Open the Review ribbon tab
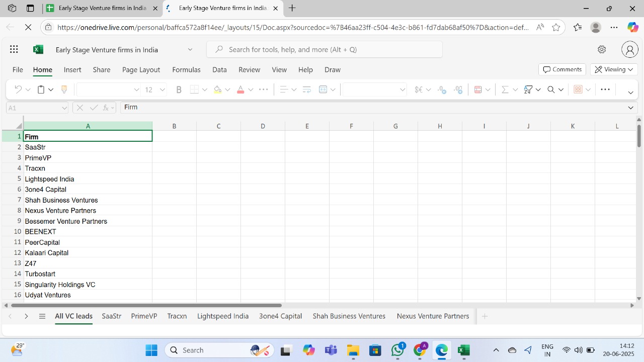Image resolution: width=644 pixels, height=362 pixels. pos(249,69)
